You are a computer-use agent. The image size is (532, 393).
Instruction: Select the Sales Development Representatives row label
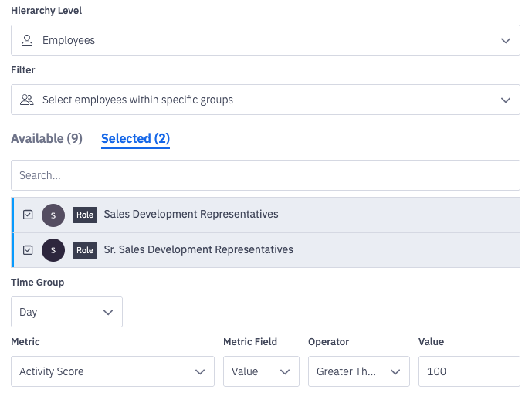[x=191, y=215]
